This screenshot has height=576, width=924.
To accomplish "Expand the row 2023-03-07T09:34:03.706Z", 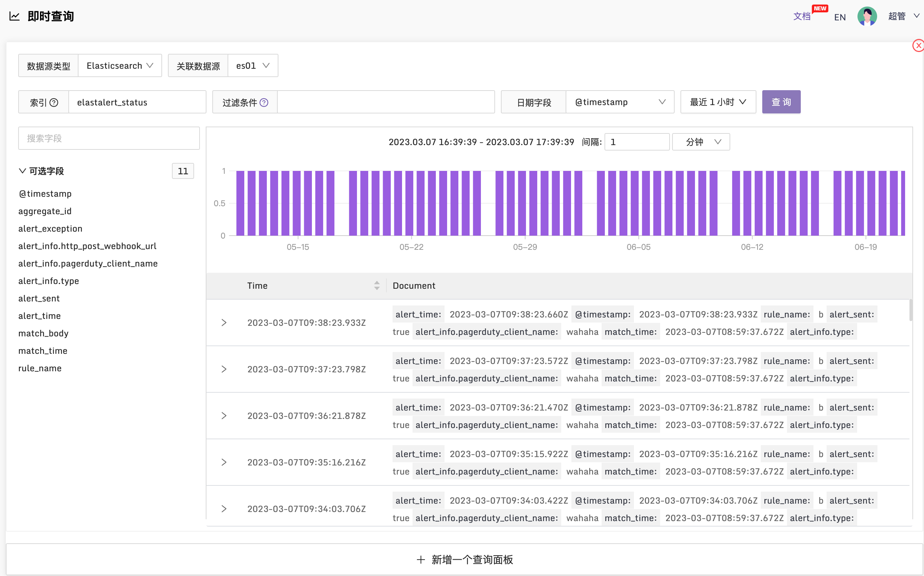I will (224, 509).
